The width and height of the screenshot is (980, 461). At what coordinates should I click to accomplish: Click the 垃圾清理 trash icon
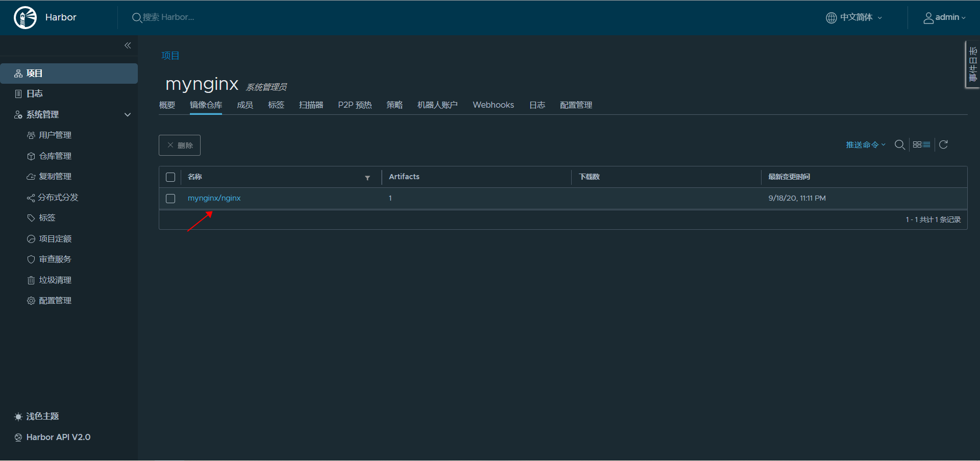31,280
